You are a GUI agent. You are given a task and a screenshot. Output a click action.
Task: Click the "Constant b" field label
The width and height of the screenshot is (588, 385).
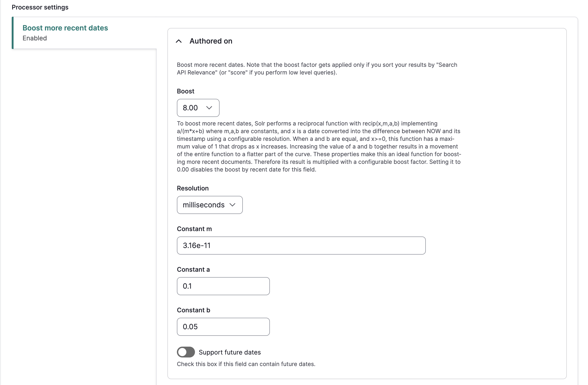click(193, 310)
